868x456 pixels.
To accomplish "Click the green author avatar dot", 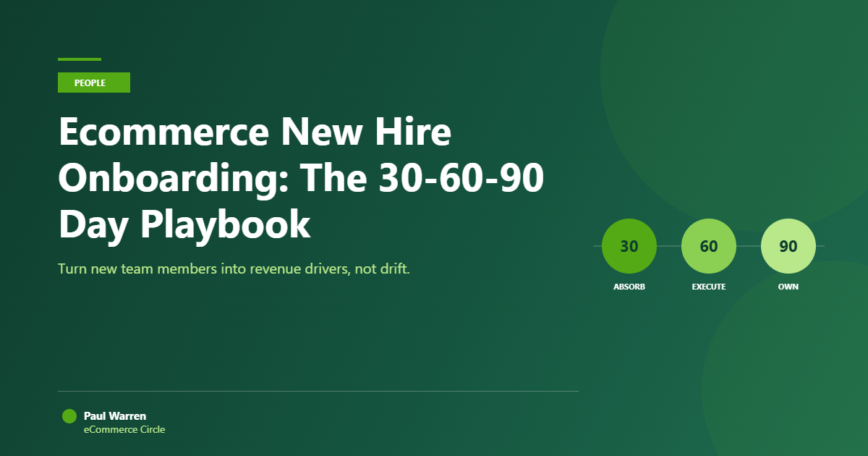I will point(69,415).
